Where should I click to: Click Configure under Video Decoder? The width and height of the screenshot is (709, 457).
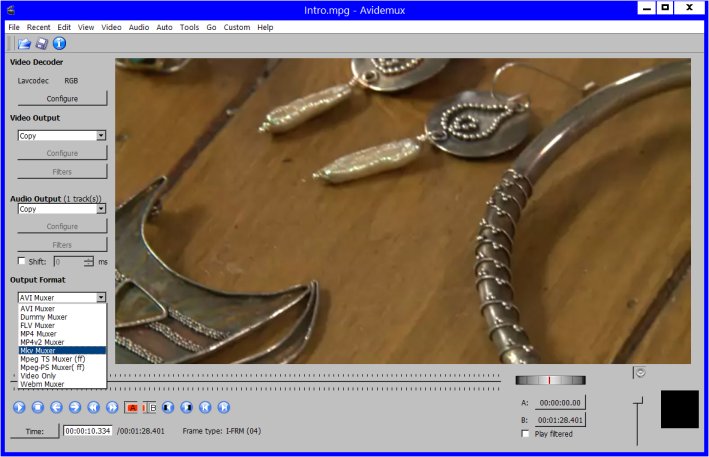[62, 98]
